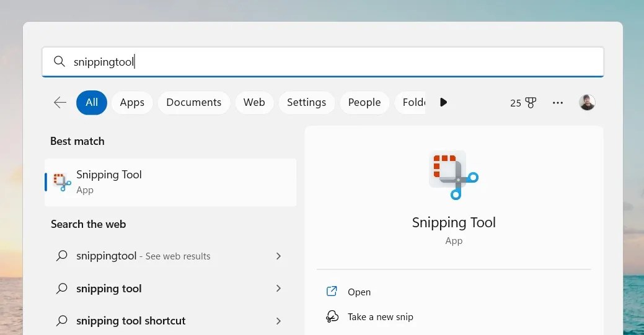Click Take a new snip
The image size is (644, 335).
381,317
